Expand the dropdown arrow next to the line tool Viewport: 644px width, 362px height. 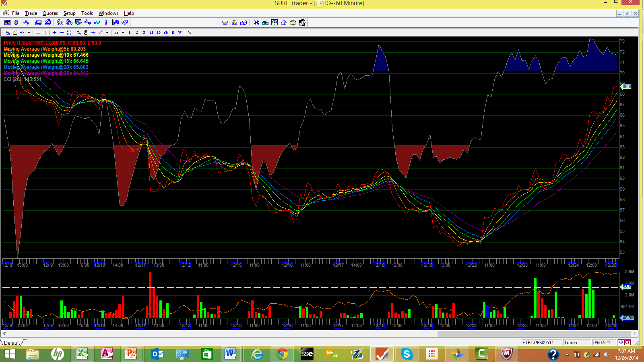coord(107,33)
